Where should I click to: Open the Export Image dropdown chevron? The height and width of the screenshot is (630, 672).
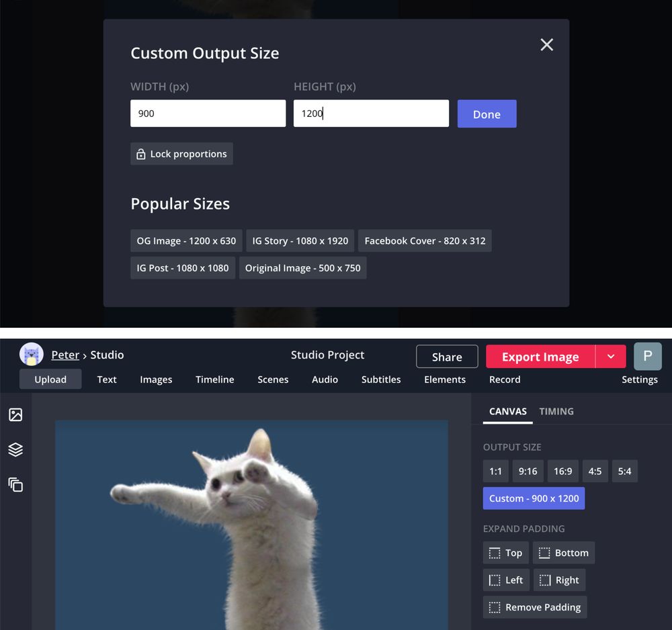tap(609, 357)
